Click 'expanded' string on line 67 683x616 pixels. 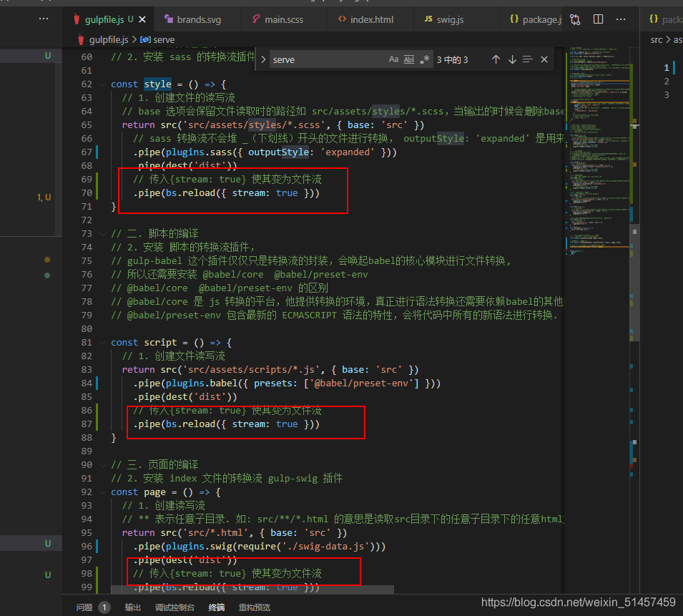point(347,152)
